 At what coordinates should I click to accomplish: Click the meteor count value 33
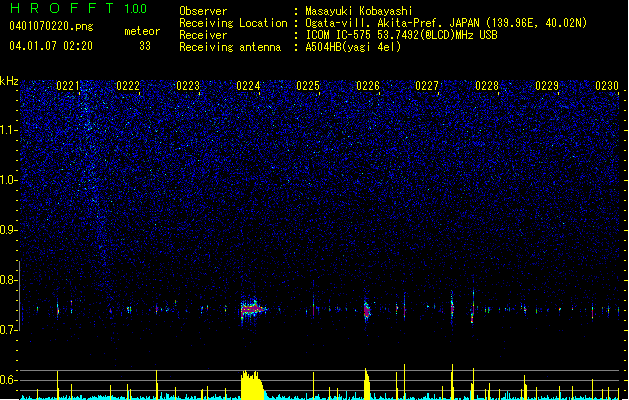[145, 46]
